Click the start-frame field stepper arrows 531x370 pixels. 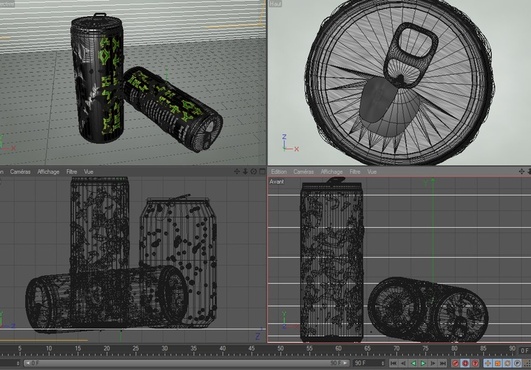[18, 363]
